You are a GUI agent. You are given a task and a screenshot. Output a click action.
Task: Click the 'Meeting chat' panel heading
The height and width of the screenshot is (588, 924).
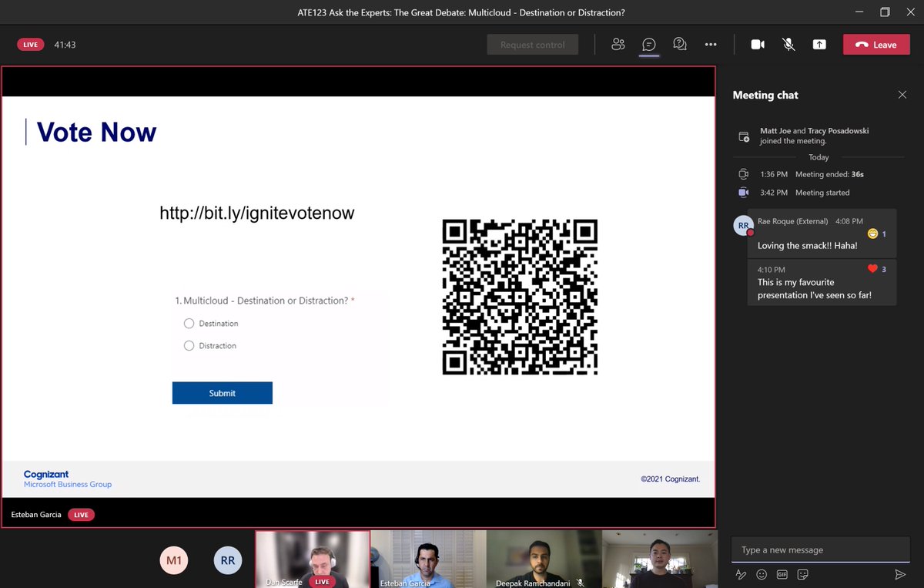click(x=765, y=95)
